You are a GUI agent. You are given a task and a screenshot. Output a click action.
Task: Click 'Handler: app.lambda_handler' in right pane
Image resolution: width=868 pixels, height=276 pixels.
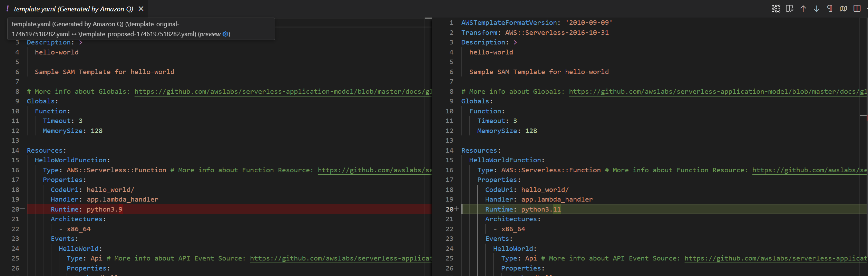(539, 199)
